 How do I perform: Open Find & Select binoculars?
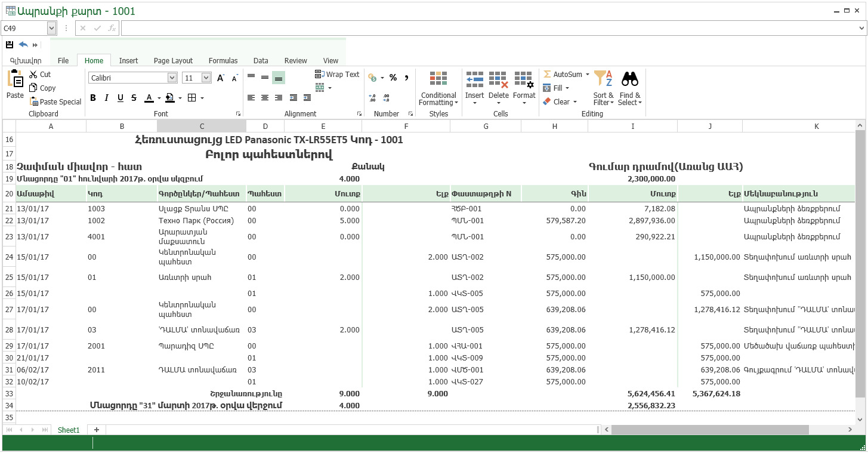coord(630,88)
